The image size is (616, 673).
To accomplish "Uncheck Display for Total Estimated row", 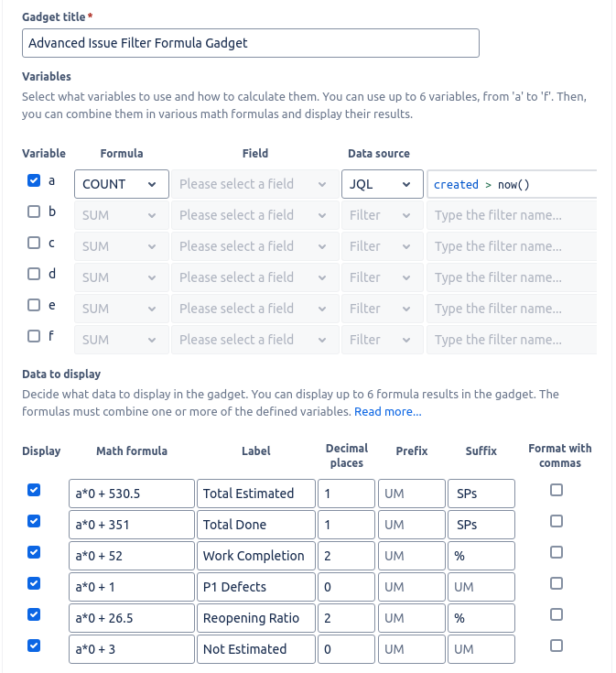I will click(x=34, y=491).
